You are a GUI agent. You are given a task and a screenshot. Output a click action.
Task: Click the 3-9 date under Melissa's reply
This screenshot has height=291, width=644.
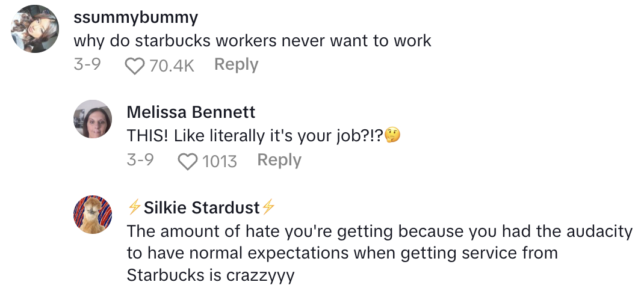point(140,161)
